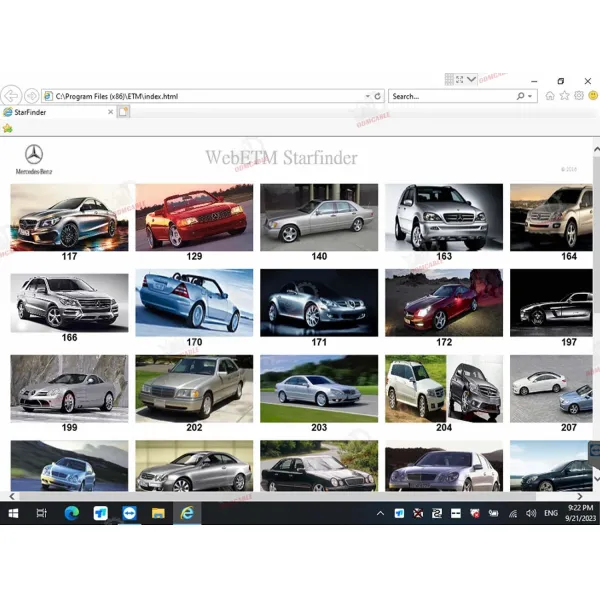Click inside the Search... box
Screen dimensions: 600x600
click(452, 96)
